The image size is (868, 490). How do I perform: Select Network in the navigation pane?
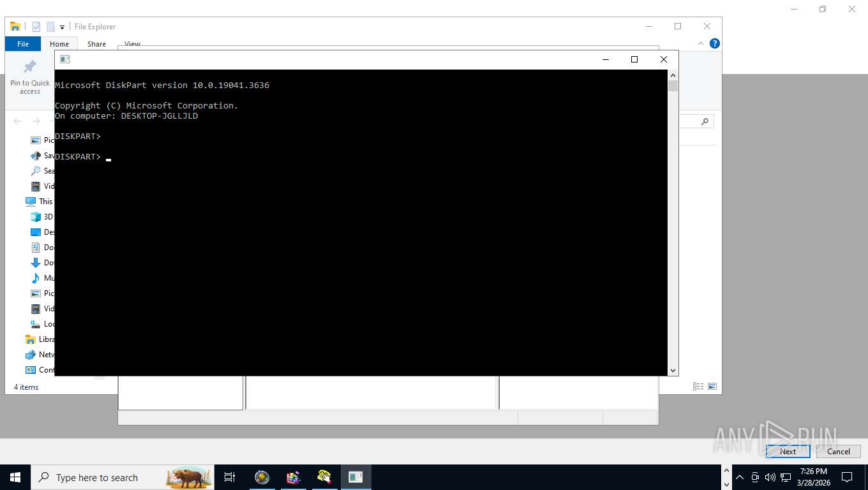pyautogui.click(x=40, y=355)
